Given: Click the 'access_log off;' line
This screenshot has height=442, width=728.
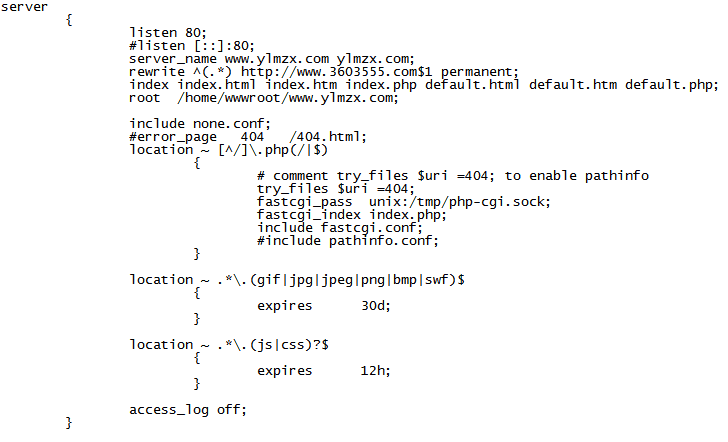Looking at the screenshot, I should coord(187,410).
